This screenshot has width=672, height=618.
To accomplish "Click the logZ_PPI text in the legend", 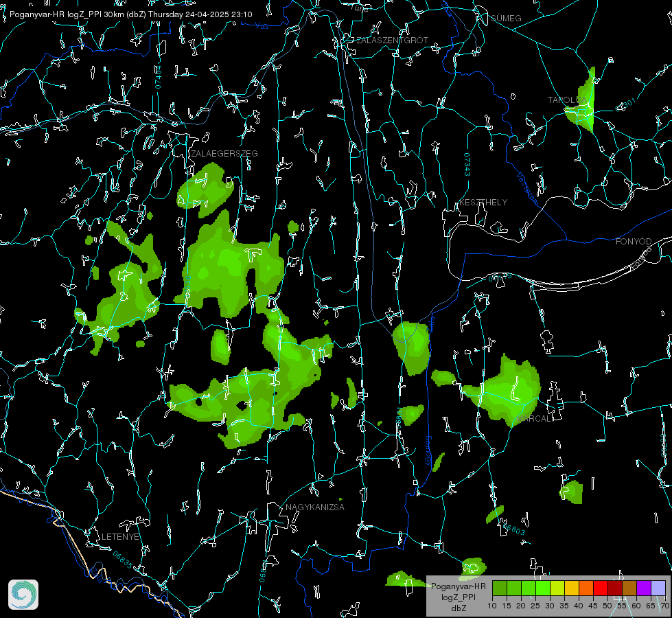I will (458, 597).
